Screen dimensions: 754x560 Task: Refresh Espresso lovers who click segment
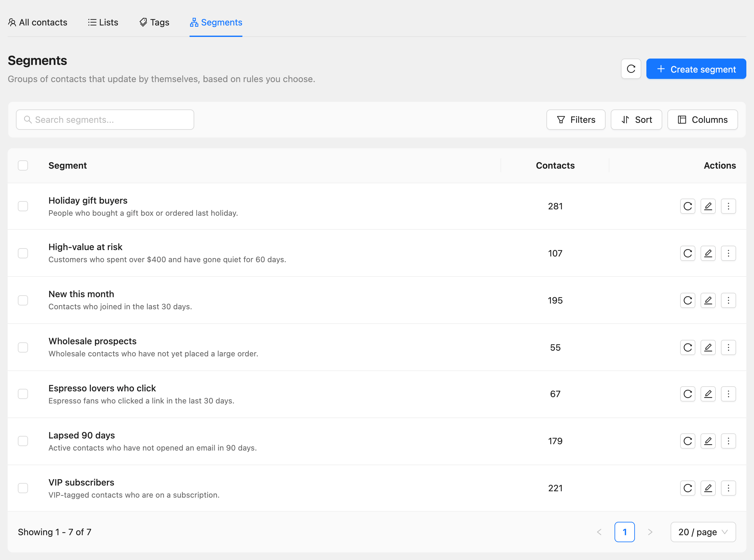(687, 394)
